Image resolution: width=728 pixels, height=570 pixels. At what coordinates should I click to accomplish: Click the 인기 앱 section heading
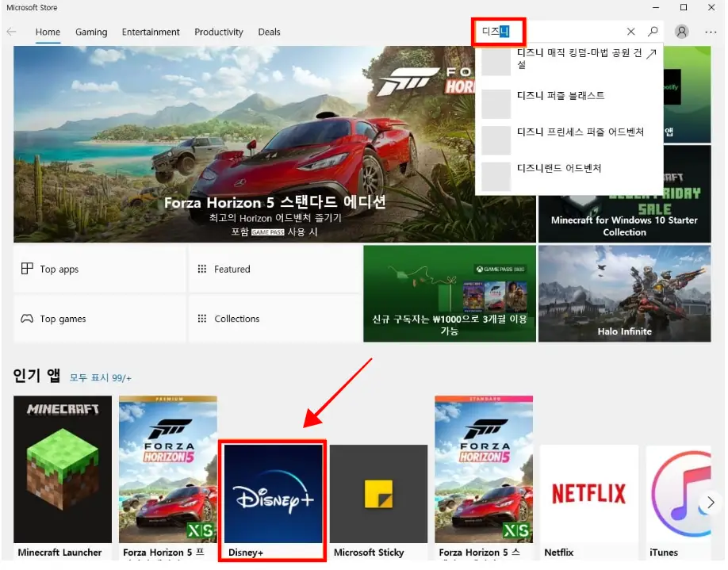tap(36, 375)
